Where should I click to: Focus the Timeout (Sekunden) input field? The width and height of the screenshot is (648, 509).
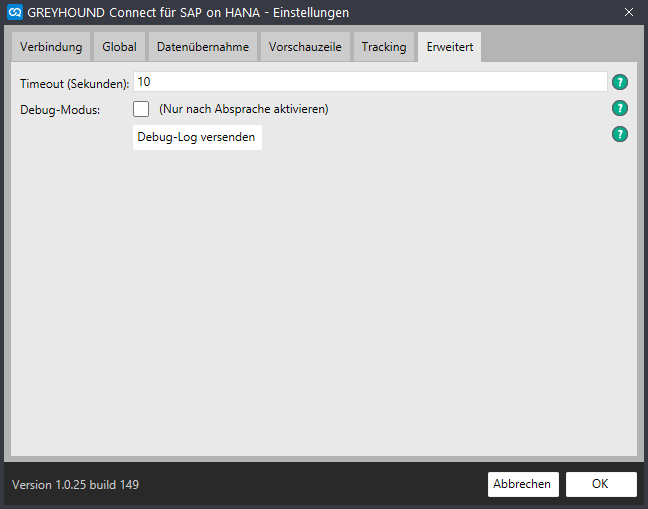[x=370, y=82]
